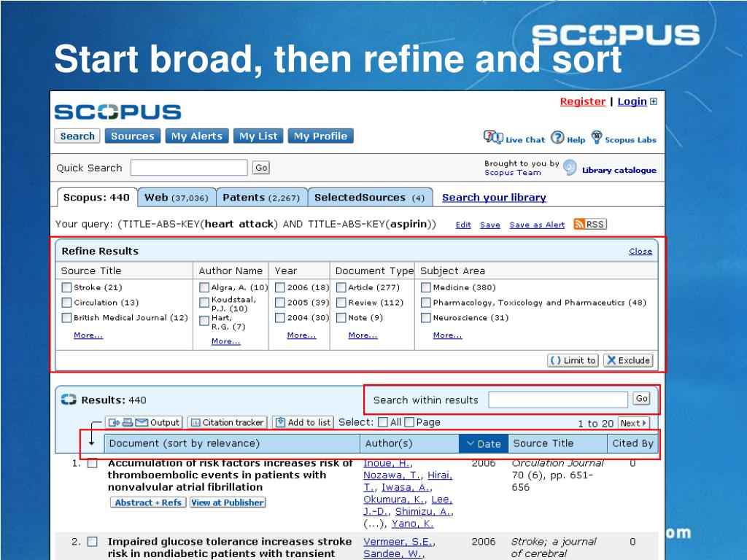Click the Help question mark icon
This screenshot has width=747, height=560.
tap(557, 138)
